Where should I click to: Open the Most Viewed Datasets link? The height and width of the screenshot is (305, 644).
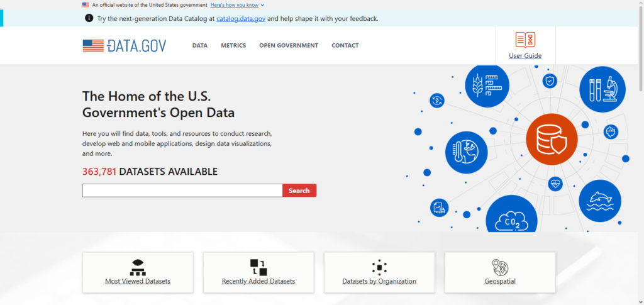[138, 281]
